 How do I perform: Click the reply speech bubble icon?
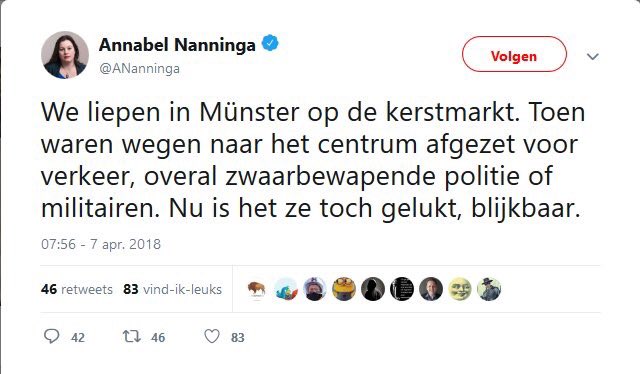pos(51,336)
